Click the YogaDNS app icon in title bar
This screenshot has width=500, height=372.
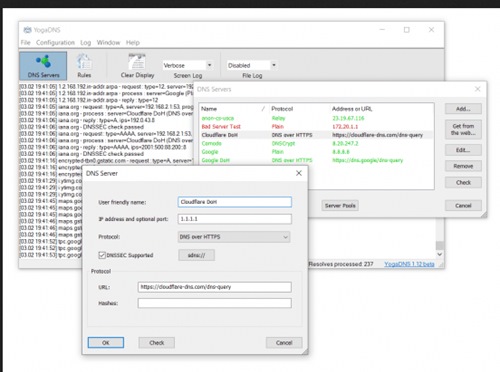tap(28, 30)
